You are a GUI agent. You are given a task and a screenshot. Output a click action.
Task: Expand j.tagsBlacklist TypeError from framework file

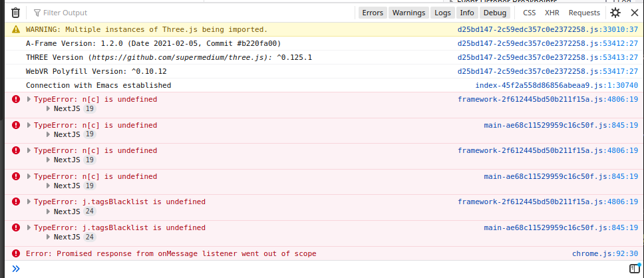tap(29, 202)
